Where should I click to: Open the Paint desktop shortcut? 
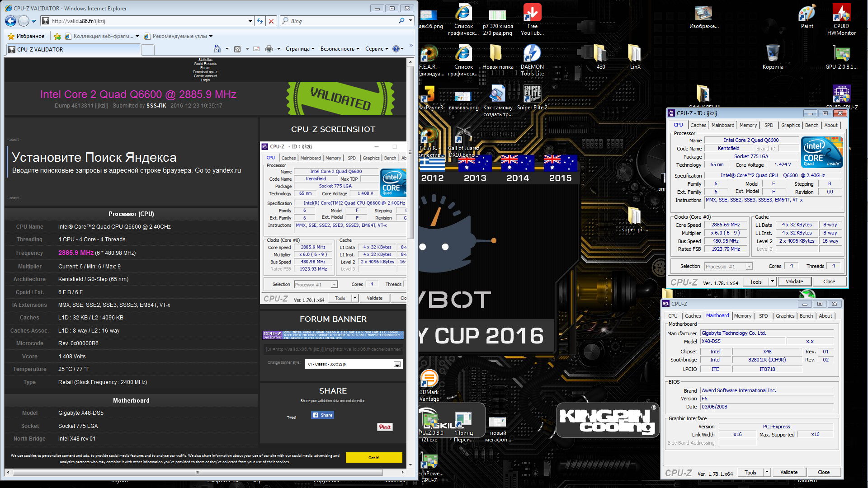click(807, 17)
